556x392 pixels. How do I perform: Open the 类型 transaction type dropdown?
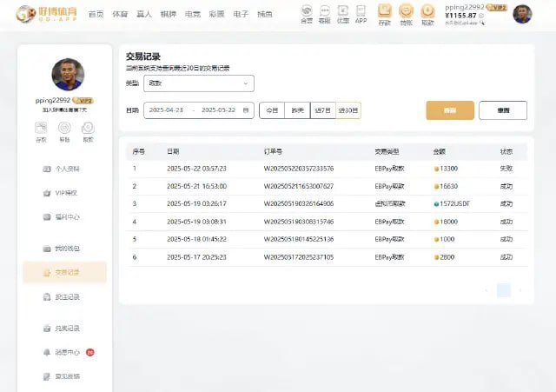(198, 83)
